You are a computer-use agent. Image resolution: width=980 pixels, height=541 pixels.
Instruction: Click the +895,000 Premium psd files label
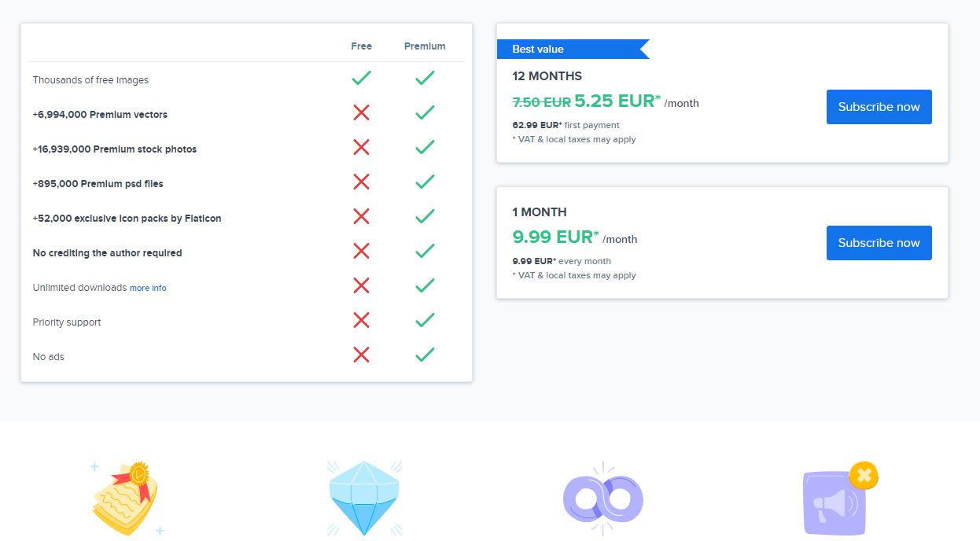98,184
